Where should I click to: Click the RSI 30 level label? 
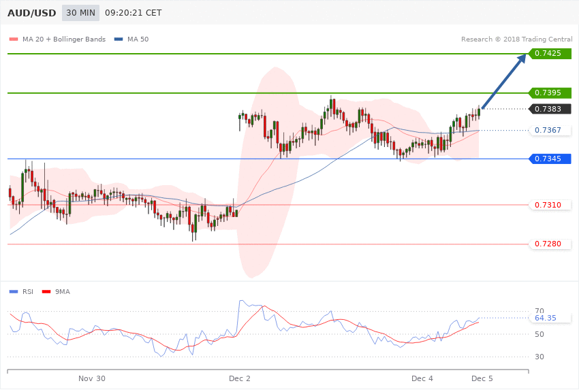539,357
